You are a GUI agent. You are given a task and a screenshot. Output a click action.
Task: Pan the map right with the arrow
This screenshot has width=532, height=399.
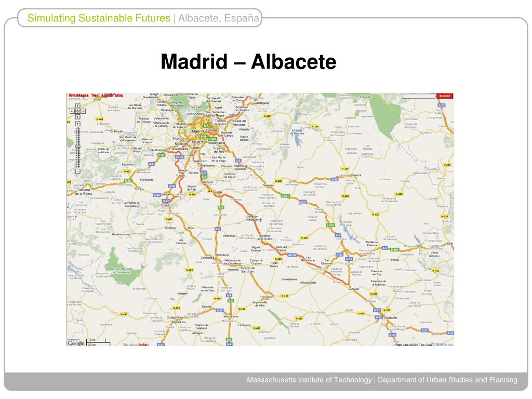[x=83, y=111]
